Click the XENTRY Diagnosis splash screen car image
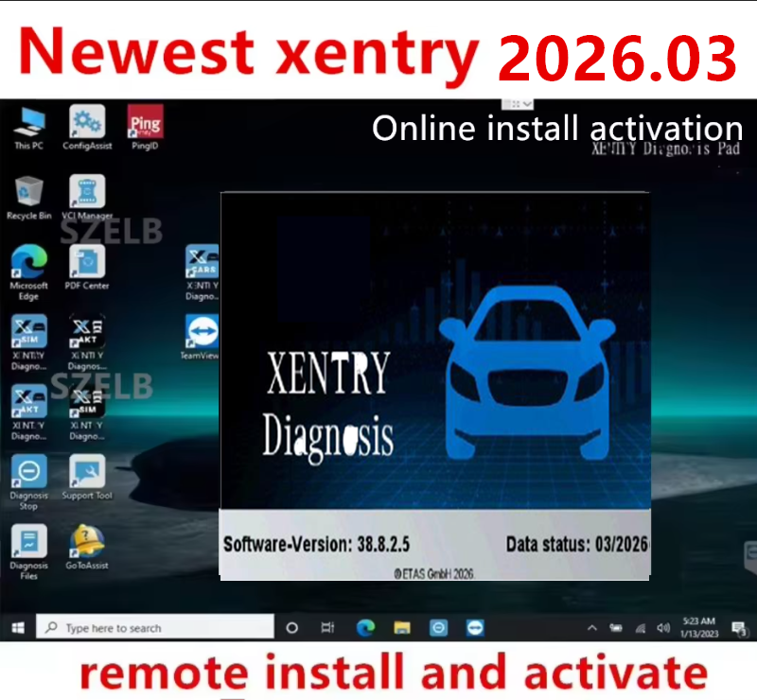The width and height of the screenshot is (757, 700). [527, 372]
